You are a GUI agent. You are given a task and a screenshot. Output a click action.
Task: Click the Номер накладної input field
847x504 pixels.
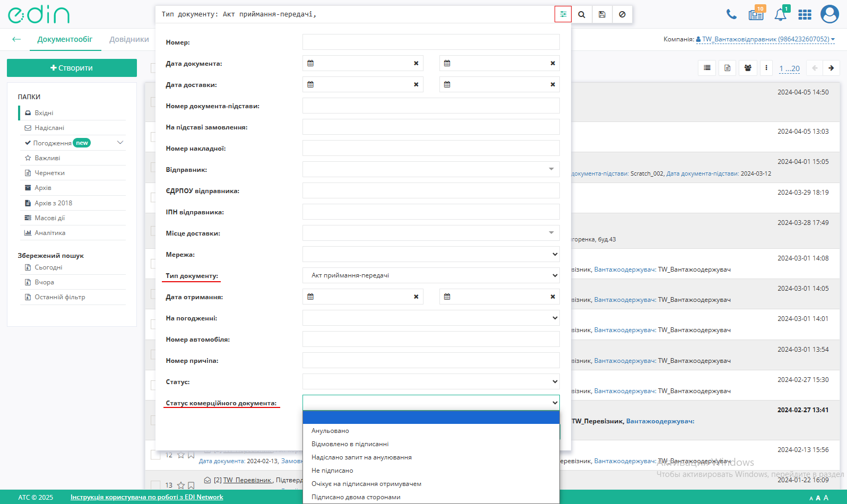[x=431, y=148]
